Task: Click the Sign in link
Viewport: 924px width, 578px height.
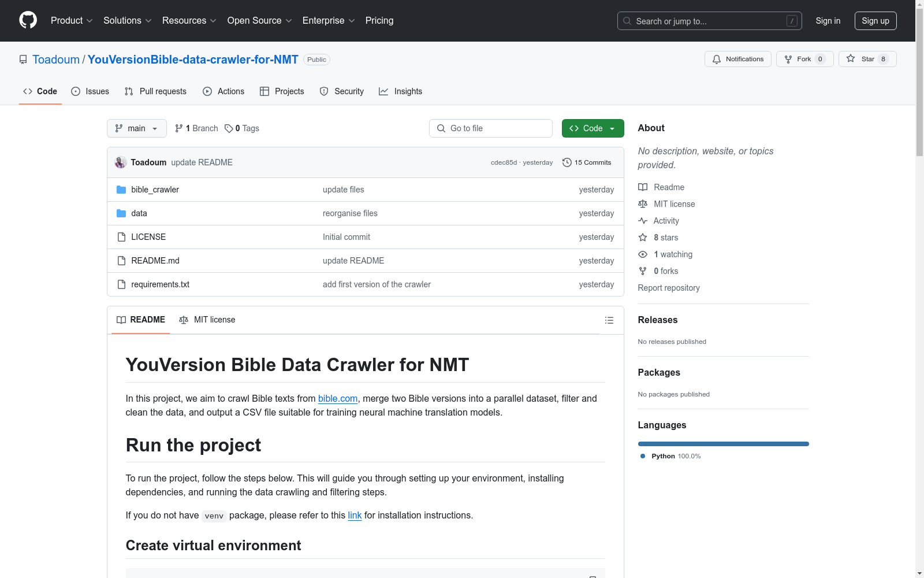Action: [828, 21]
